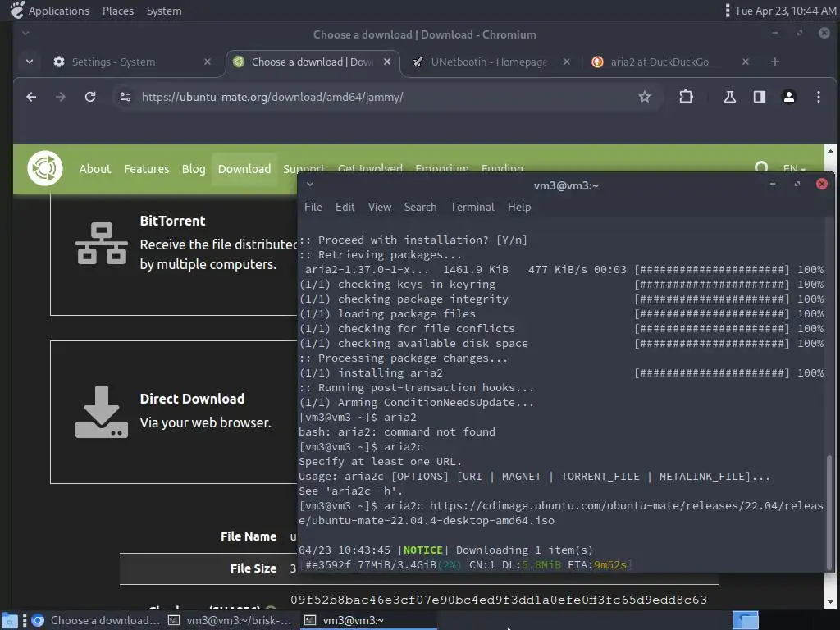Click the BitTorrent network icon
Viewport: 840px width, 630px height.
tap(101, 243)
